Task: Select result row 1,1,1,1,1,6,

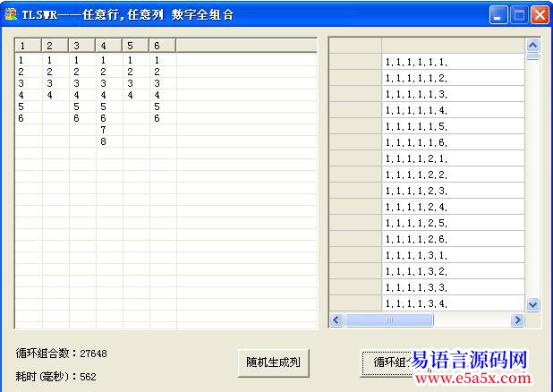Action: (x=453, y=142)
